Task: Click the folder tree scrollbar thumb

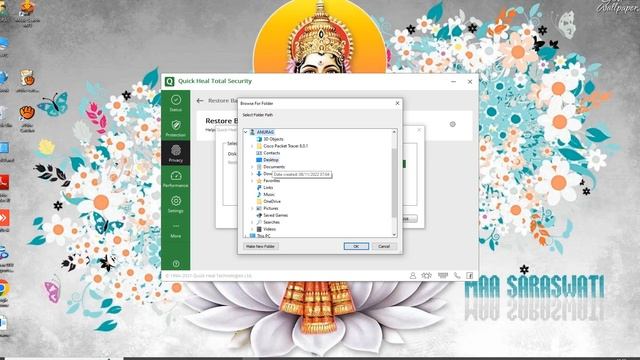Action: tap(394, 182)
